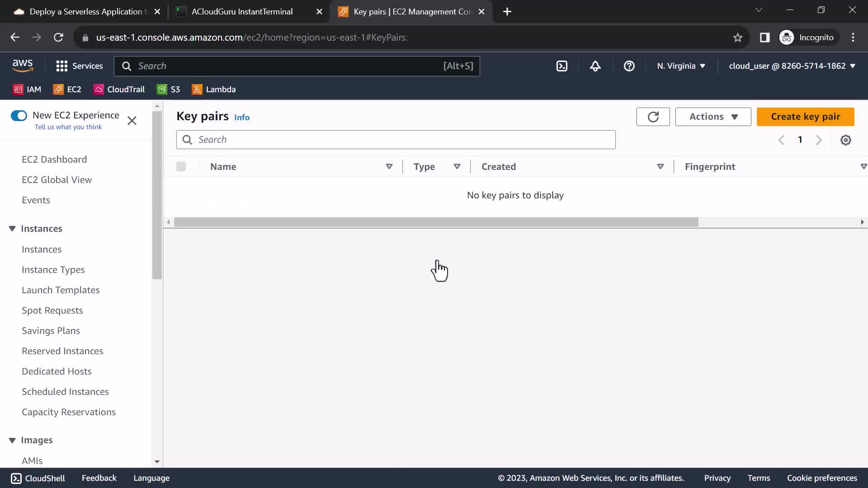Open the N. Virginia region dropdown
This screenshot has height=488, width=868.
tap(681, 66)
